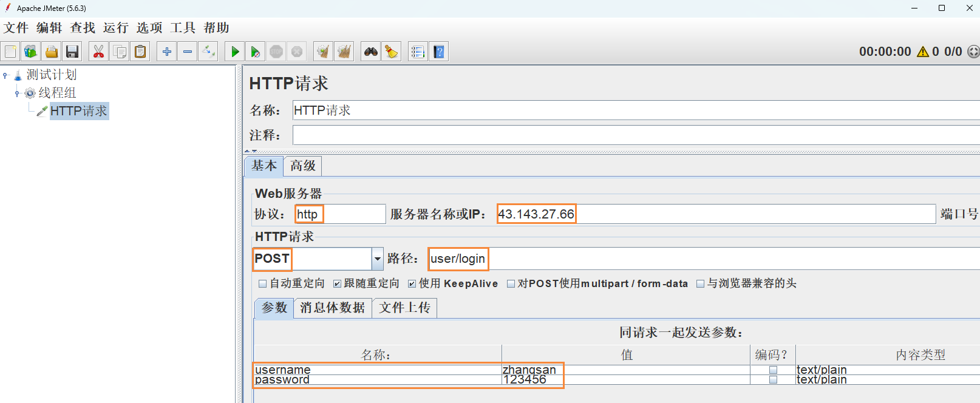Image resolution: width=980 pixels, height=403 pixels.
Task: Click the Clear All double broom icon
Action: tap(344, 52)
